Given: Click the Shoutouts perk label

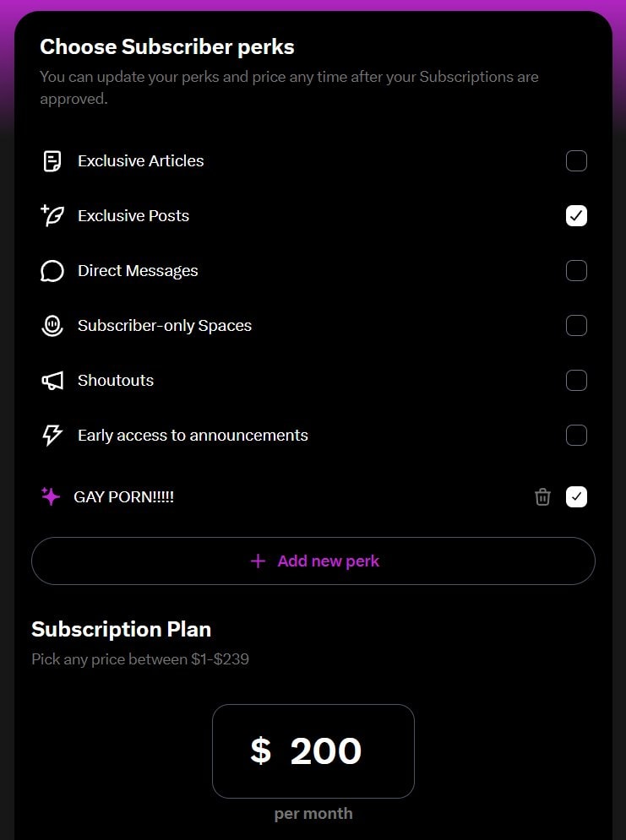Looking at the screenshot, I should (x=116, y=381).
